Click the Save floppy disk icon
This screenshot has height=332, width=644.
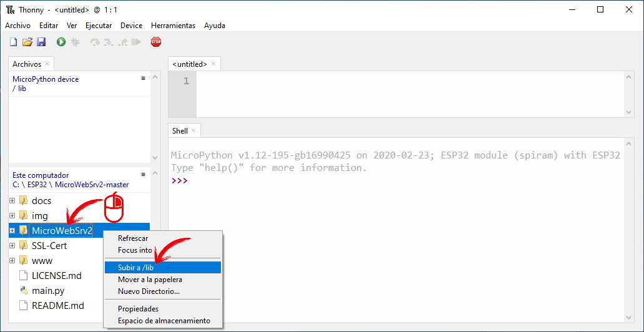[x=41, y=41]
